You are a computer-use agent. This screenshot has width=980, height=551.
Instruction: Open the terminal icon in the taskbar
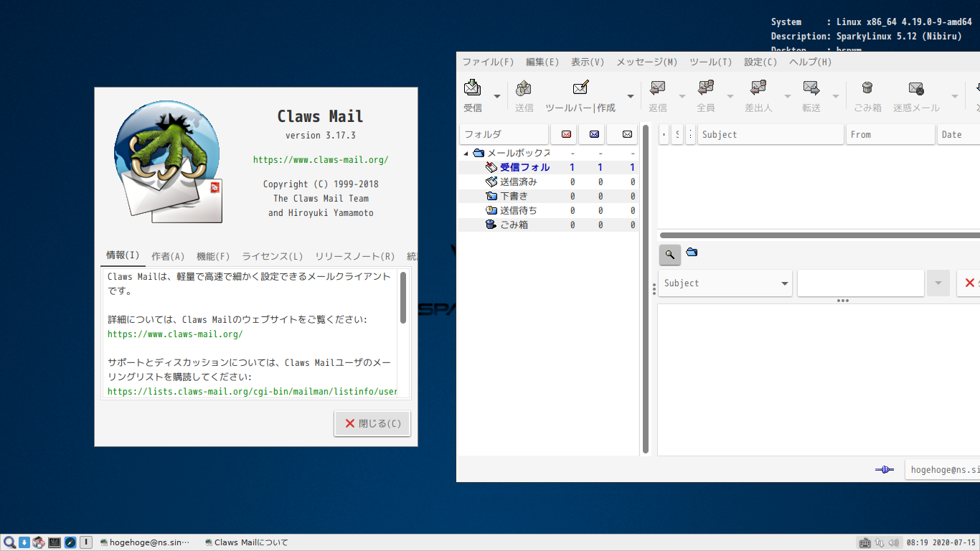coord(55,542)
